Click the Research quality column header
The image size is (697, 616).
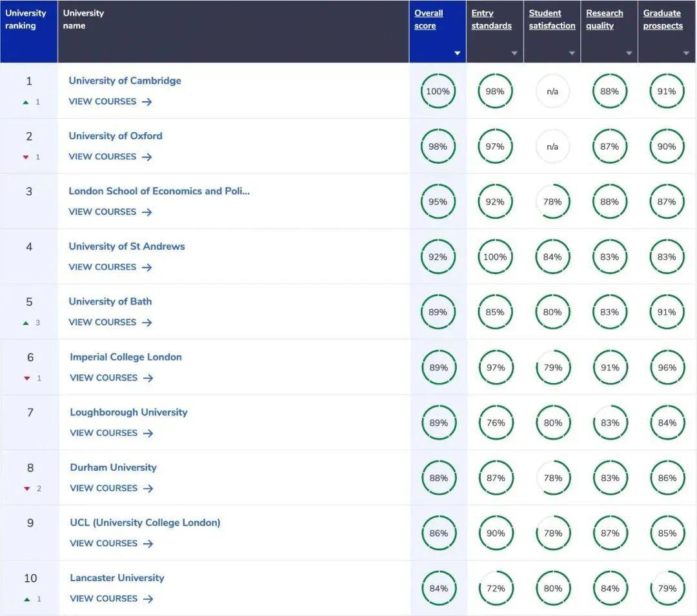[x=604, y=19]
